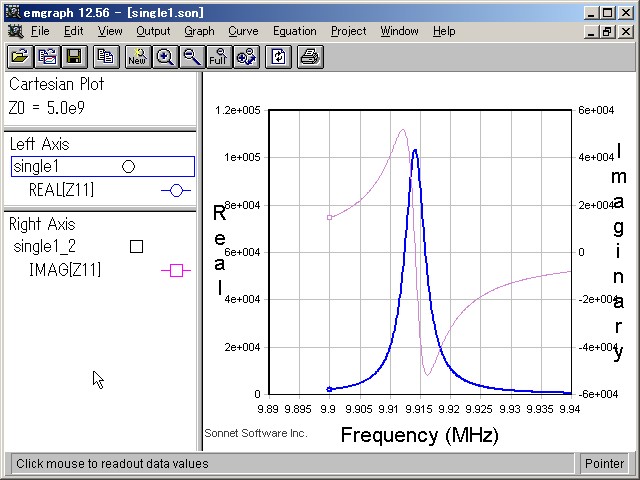Viewport: 640px width, 480px height.
Task: Click the Cartesian Plot label
Action: (x=56, y=84)
